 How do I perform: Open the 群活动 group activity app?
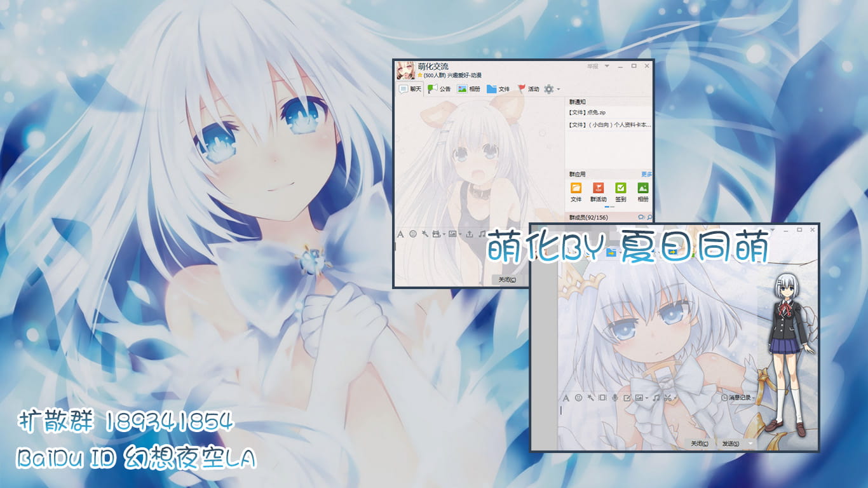pyautogui.click(x=598, y=188)
